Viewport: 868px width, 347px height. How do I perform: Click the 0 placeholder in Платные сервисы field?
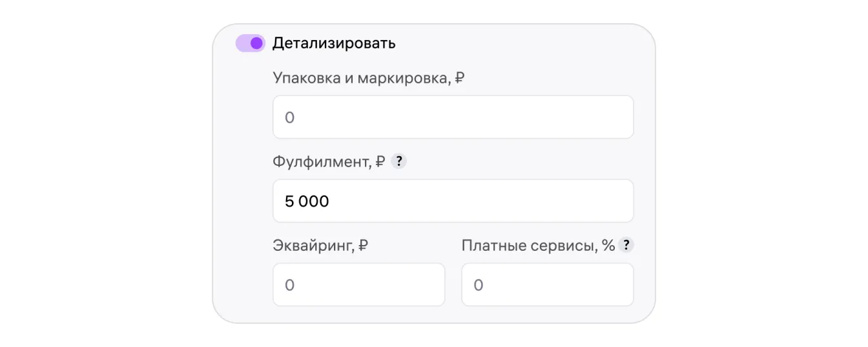[x=478, y=285]
